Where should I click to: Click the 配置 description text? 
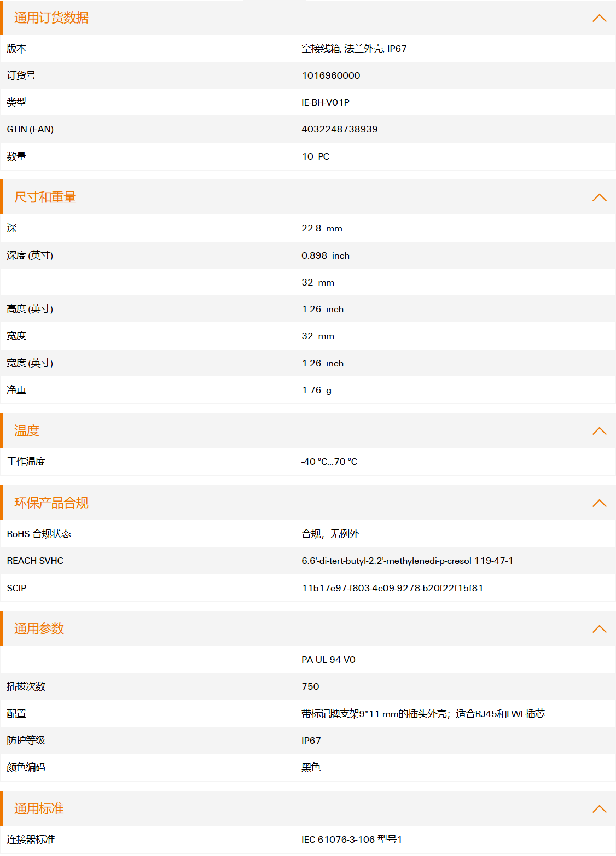(x=423, y=714)
